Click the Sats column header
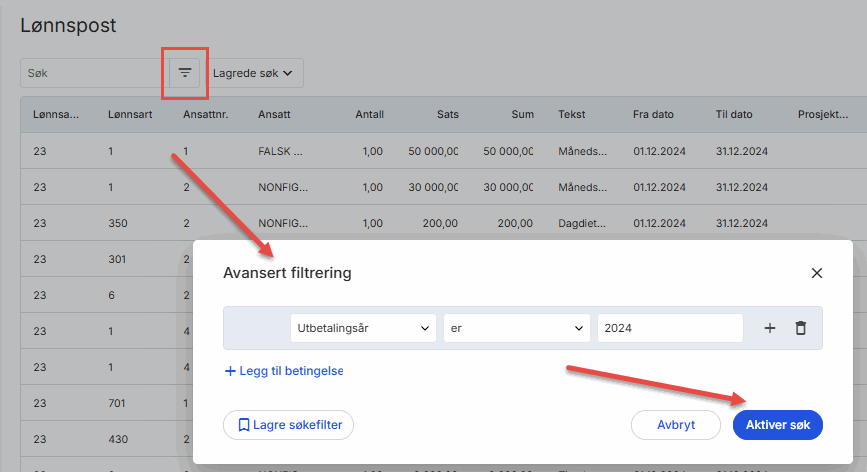Image resolution: width=867 pixels, height=472 pixels. tap(447, 115)
